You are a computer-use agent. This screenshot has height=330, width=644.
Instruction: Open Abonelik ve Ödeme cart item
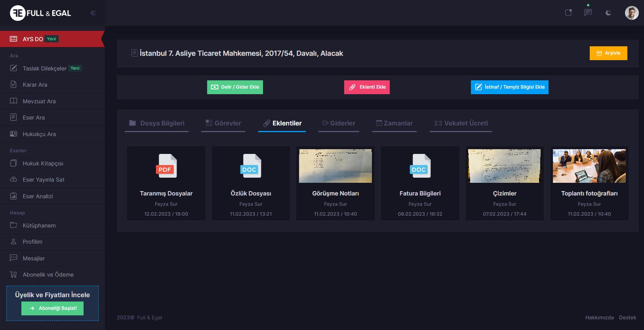tap(48, 275)
